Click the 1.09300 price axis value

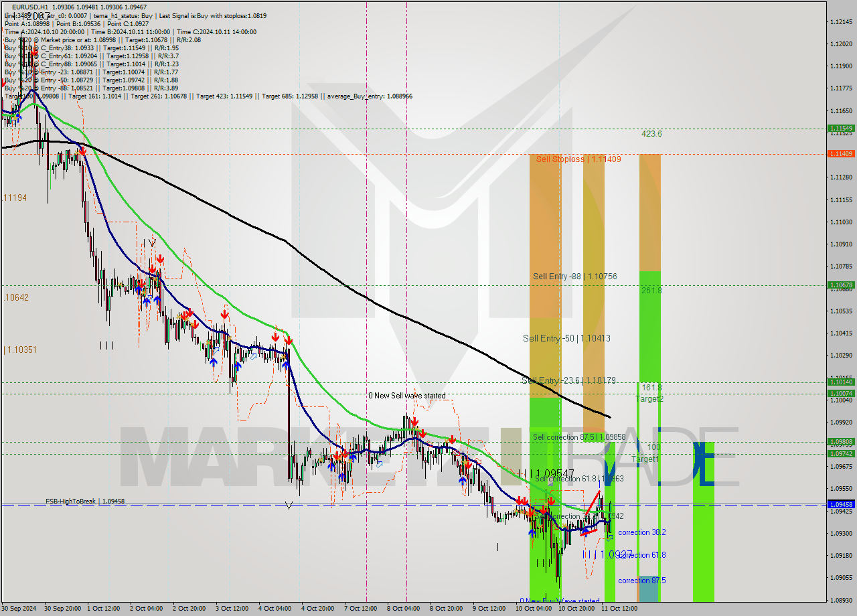coord(841,534)
